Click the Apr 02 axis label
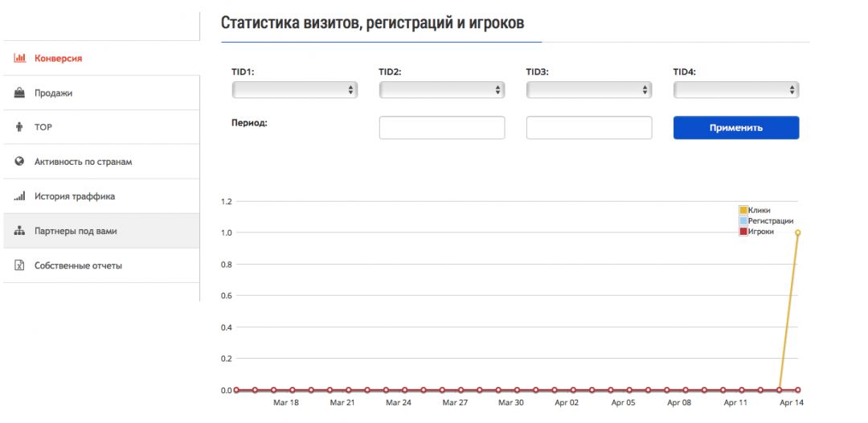This screenshot has height=423, width=868. click(x=567, y=403)
